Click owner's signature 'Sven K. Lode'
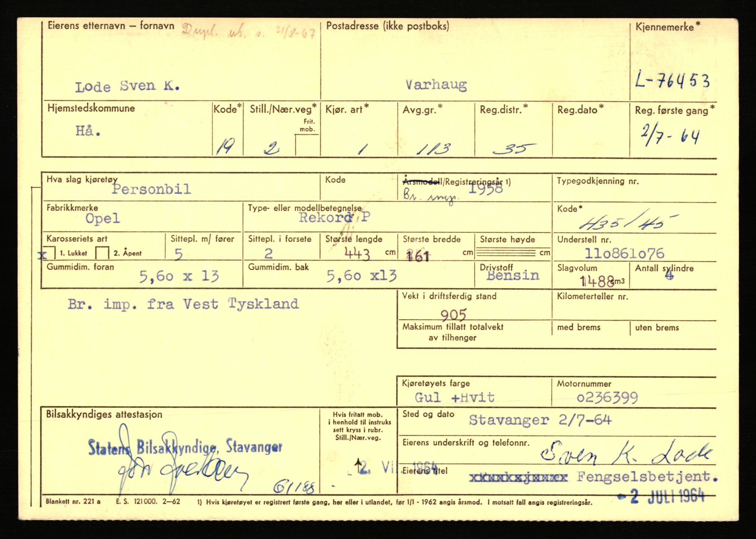Viewport: 756px width, 539px height. [626, 453]
